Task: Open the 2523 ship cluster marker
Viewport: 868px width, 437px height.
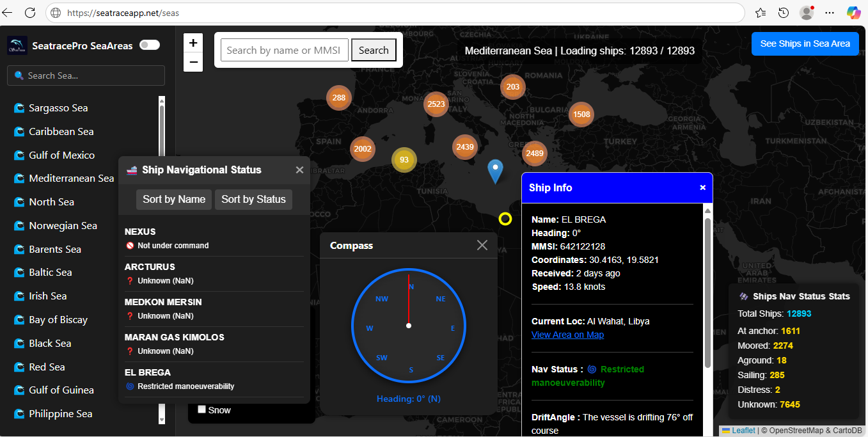Action: point(436,104)
